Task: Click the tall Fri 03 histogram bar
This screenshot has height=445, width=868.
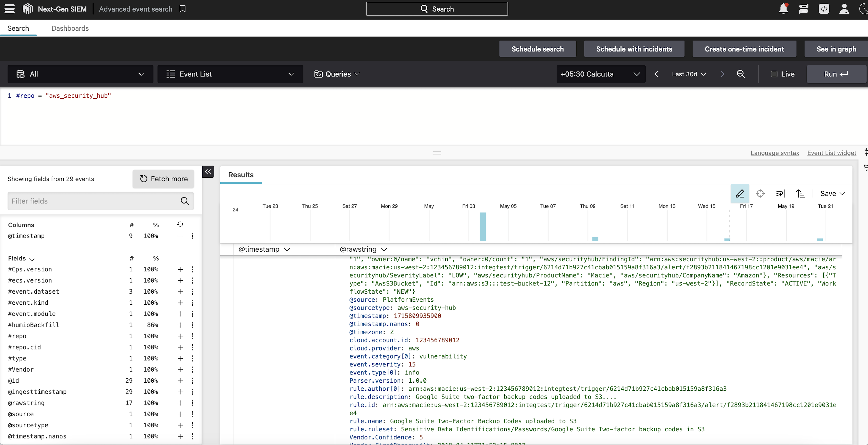Action: [483, 227]
